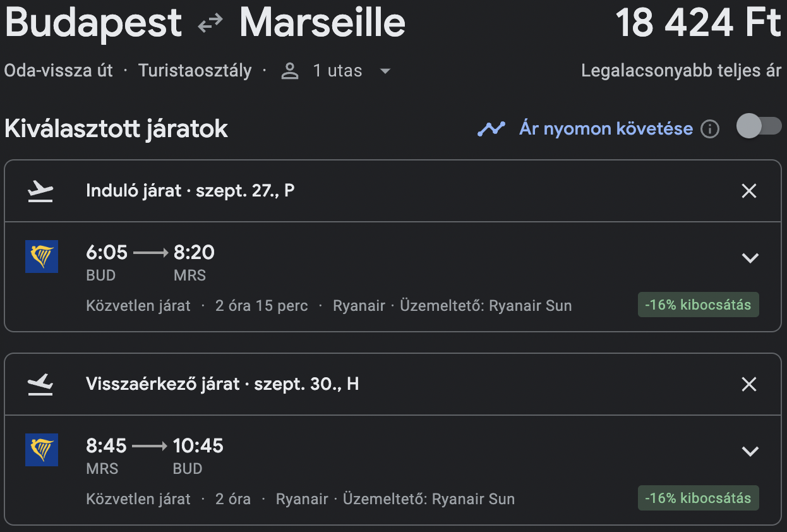Remove the Visszaérkező járat szept. 30. flight
Image resolution: width=787 pixels, height=532 pixels.
749,384
